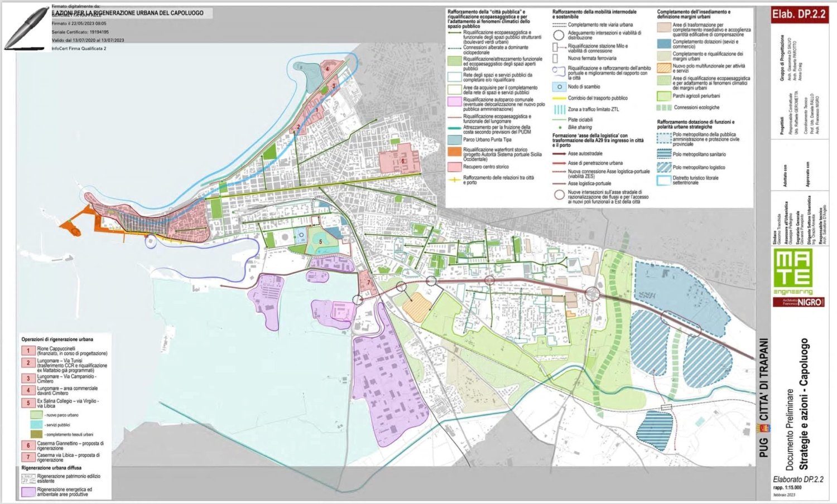Click the Asse autostradale line symbol
The width and height of the screenshot is (837, 504).
coord(559,154)
